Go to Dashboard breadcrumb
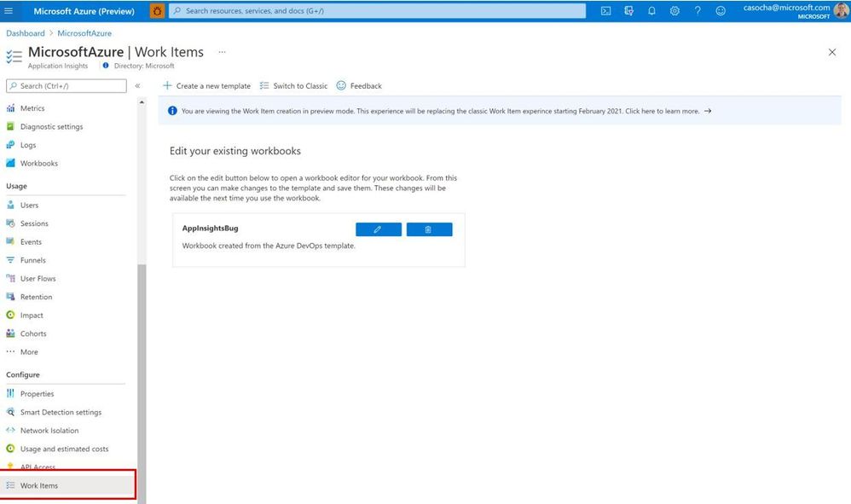The width and height of the screenshot is (851, 504). 26,33
